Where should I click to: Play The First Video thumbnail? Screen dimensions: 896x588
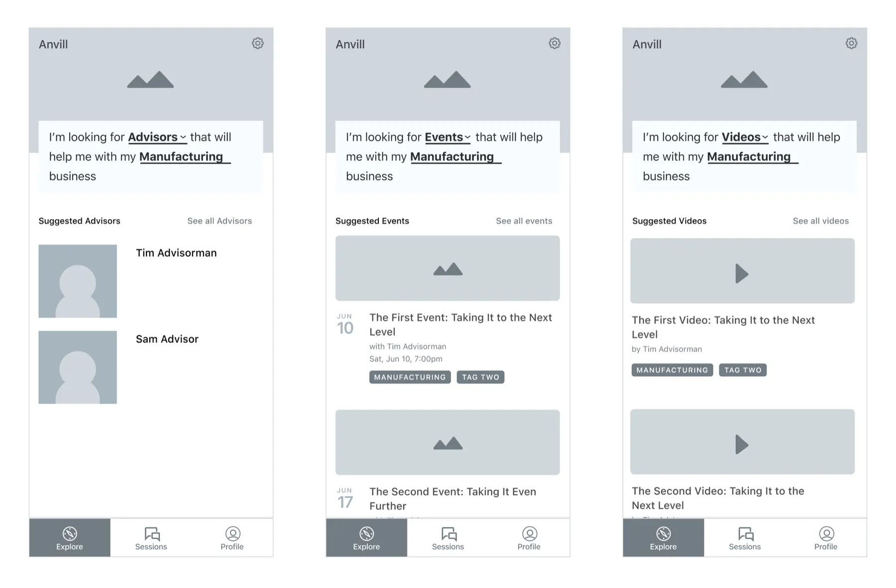(742, 271)
